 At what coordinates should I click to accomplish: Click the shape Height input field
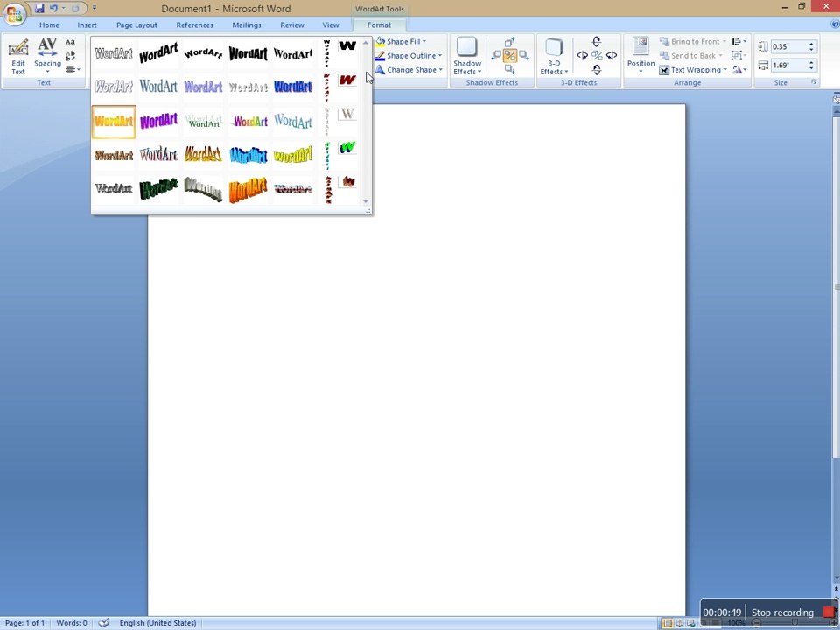point(788,46)
